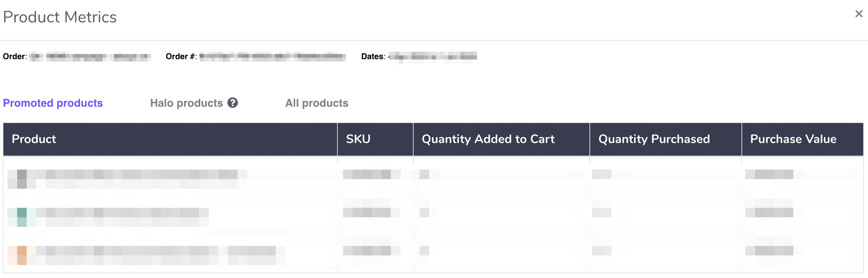Screen dimensions: 868x278
Task: Click the gray product thumbnail in first row
Action: 22,179
